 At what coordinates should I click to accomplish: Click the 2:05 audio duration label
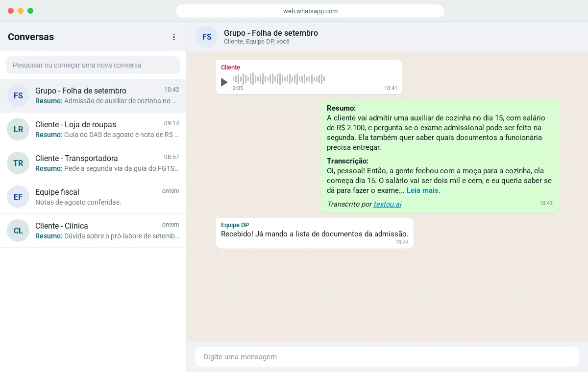238,89
